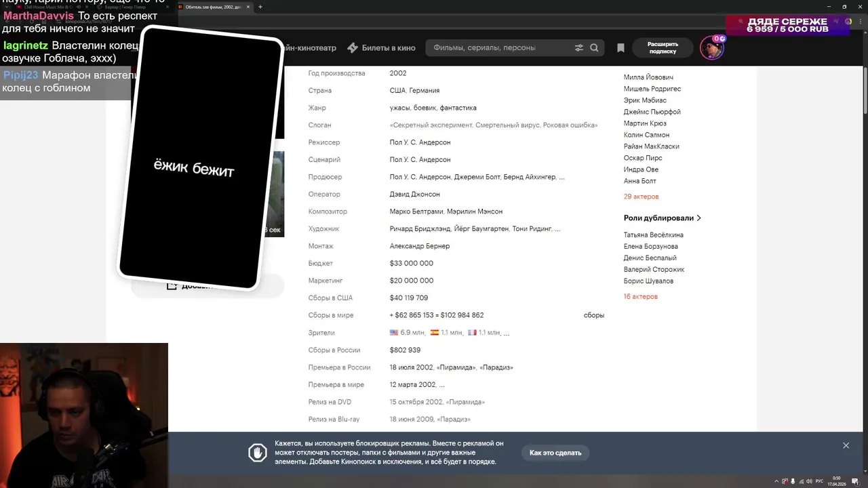Open actor Колин Сэлмон link
The image size is (868, 488).
646,135
